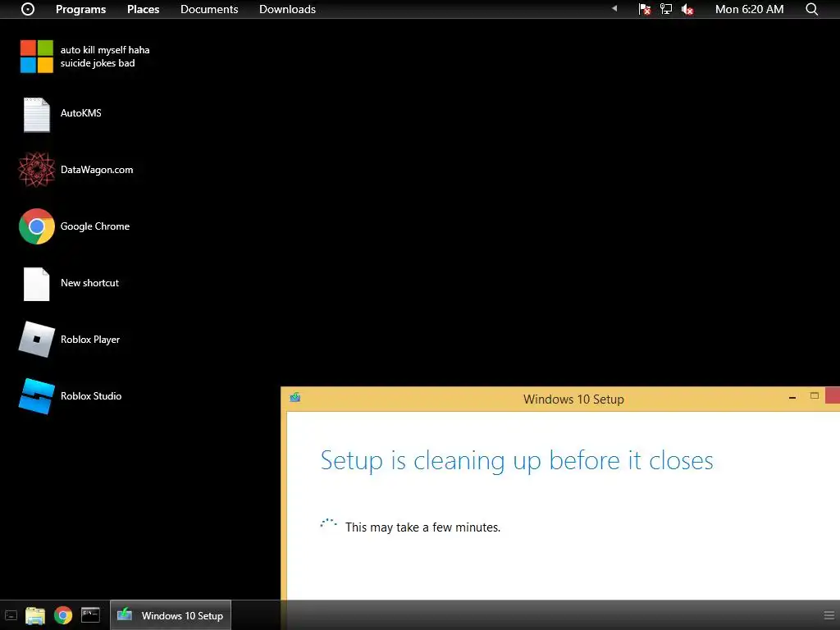Open the Programs menu

[x=81, y=9]
